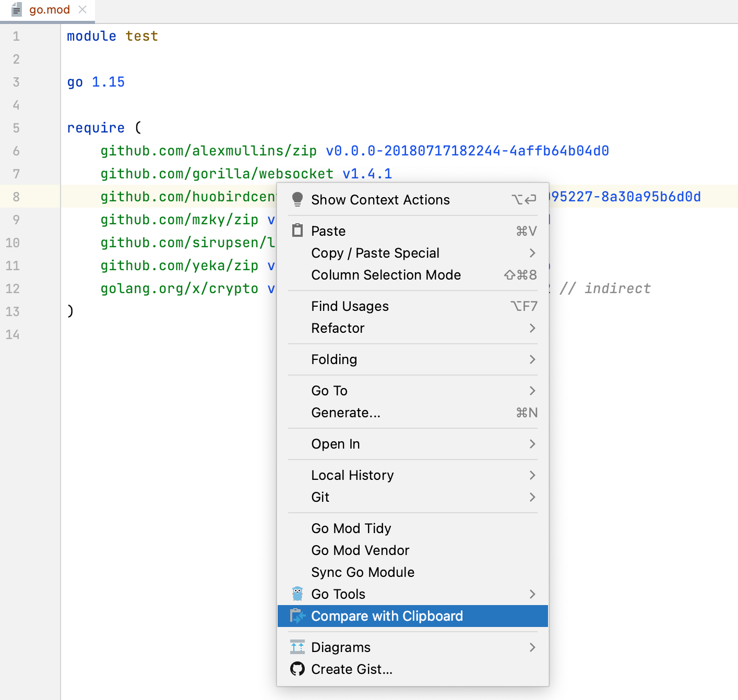The width and height of the screenshot is (738, 700).
Task: Click the closing parenthesis on line 13
Action: 70,311
